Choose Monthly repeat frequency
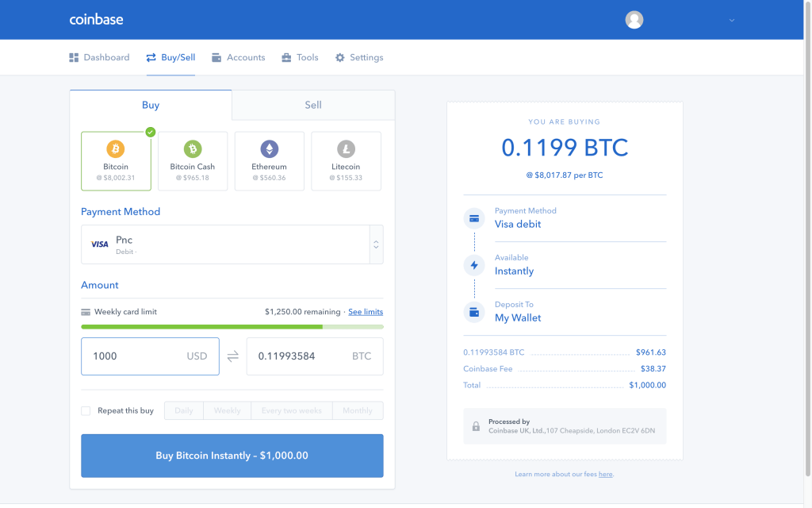 click(358, 410)
